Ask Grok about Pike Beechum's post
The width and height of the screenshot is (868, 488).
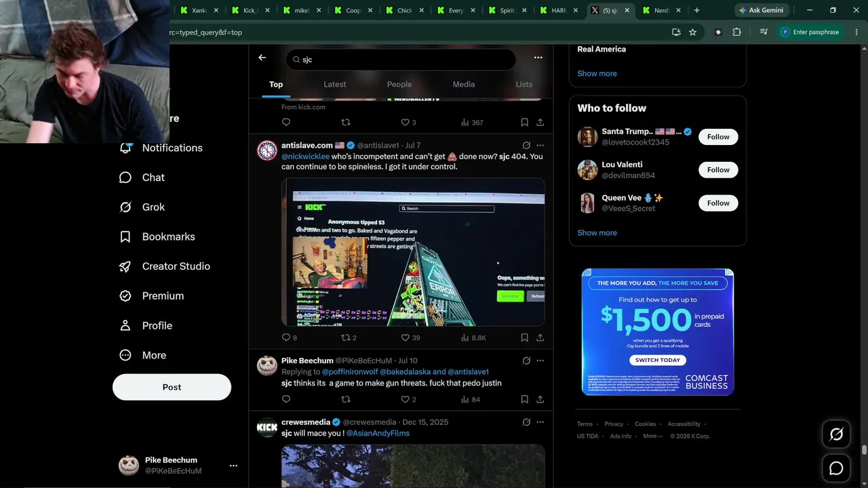pos(526,361)
